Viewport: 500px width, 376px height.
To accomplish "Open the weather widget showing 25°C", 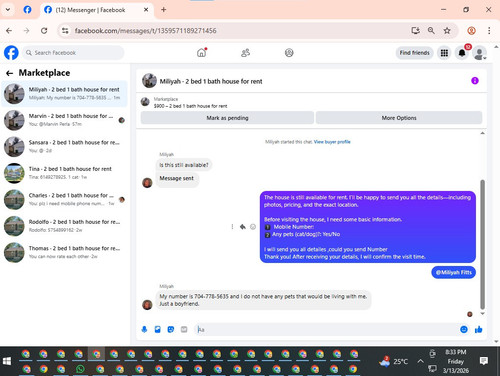I will click(393, 361).
